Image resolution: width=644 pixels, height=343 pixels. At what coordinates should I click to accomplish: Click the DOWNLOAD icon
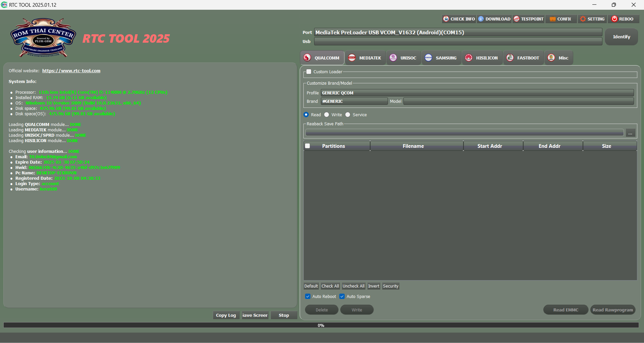point(481,19)
